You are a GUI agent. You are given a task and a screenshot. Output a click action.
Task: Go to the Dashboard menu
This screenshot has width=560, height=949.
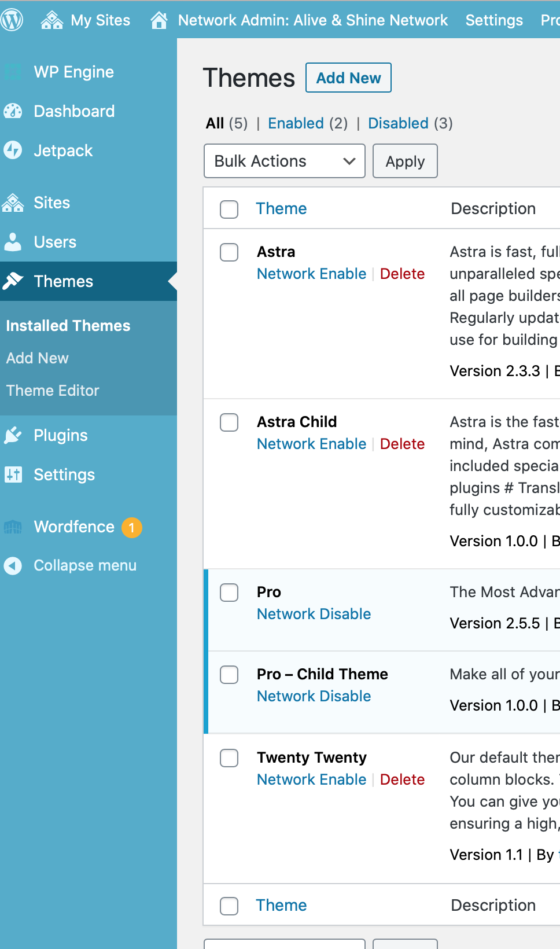point(74,111)
